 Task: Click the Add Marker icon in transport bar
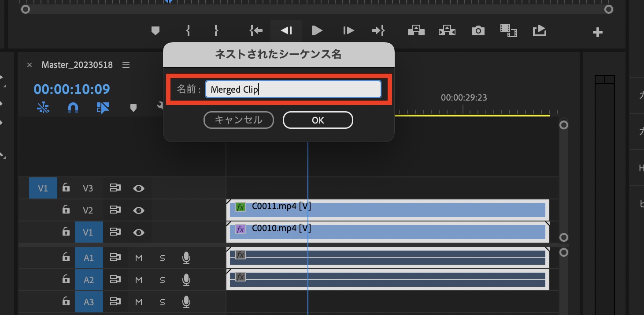[155, 30]
